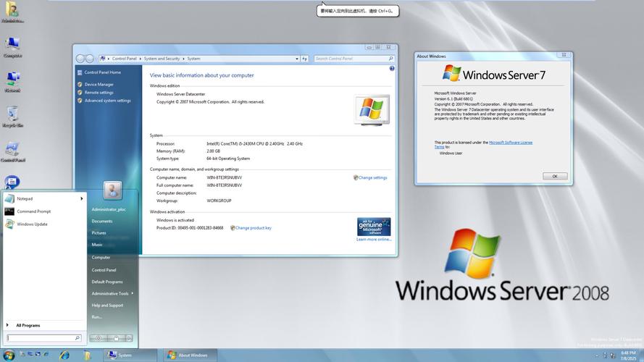Open Command Prompt from Start menu
Image resolution: width=644 pixels, height=362 pixels.
43,211
